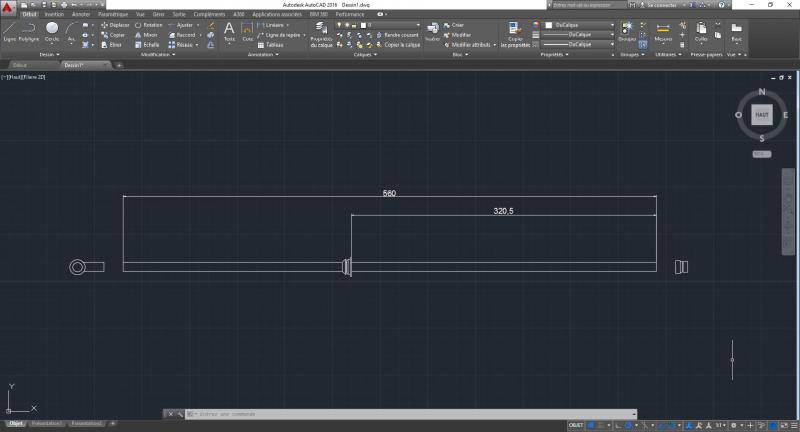Click the Raccord tool

point(182,35)
